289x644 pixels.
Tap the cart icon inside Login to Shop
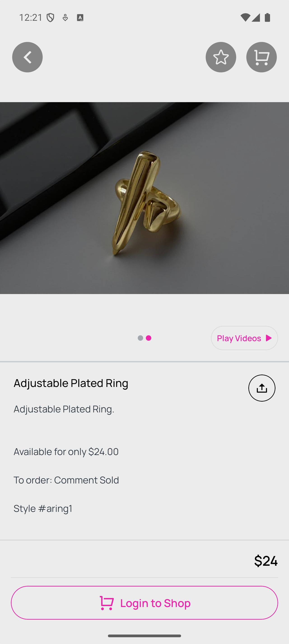pyautogui.click(x=107, y=603)
